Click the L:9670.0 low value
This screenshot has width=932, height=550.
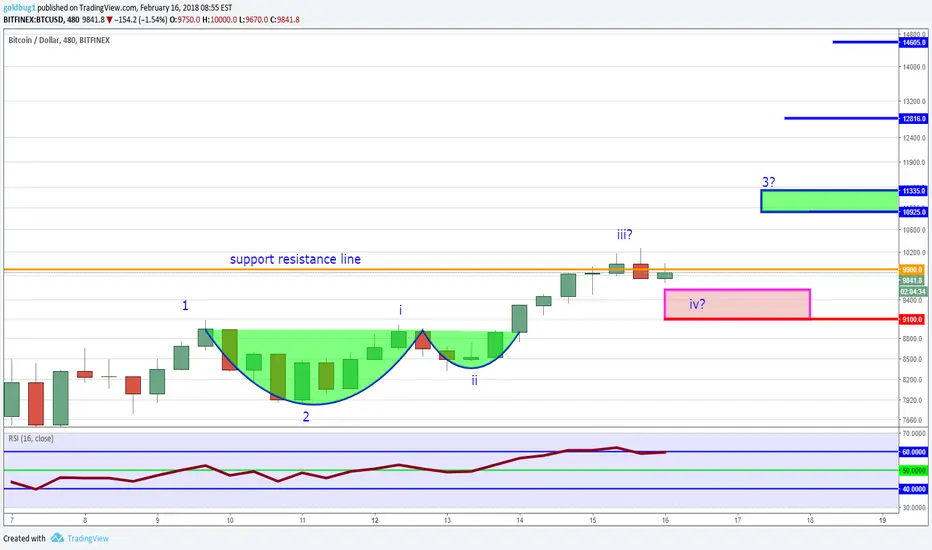coord(254,20)
